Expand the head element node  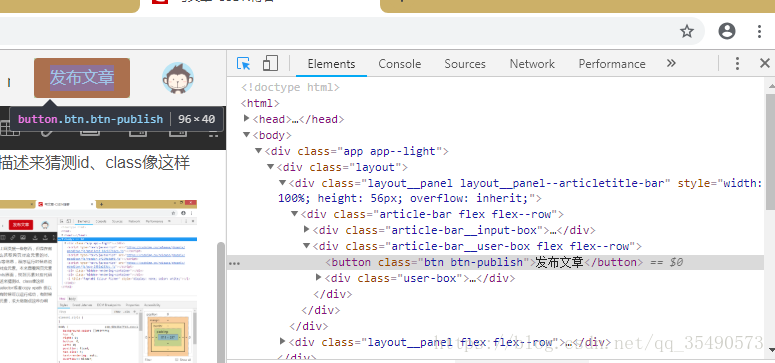click(x=247, y=119)
